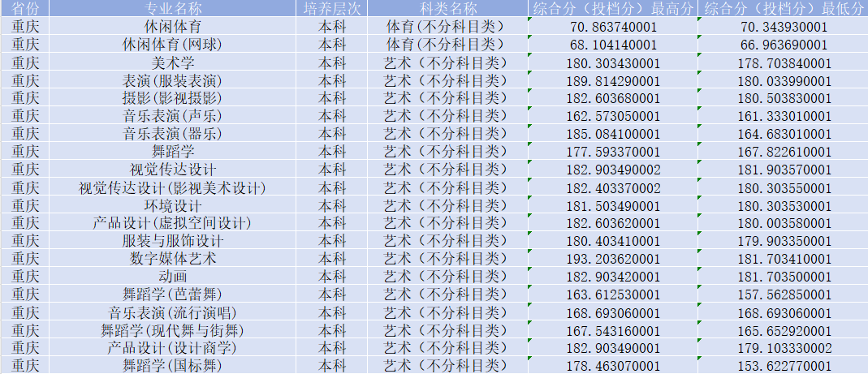Viewport: 868px width, 374px height.
Task: Click lowest score 180.303530001
Action: 783,206
